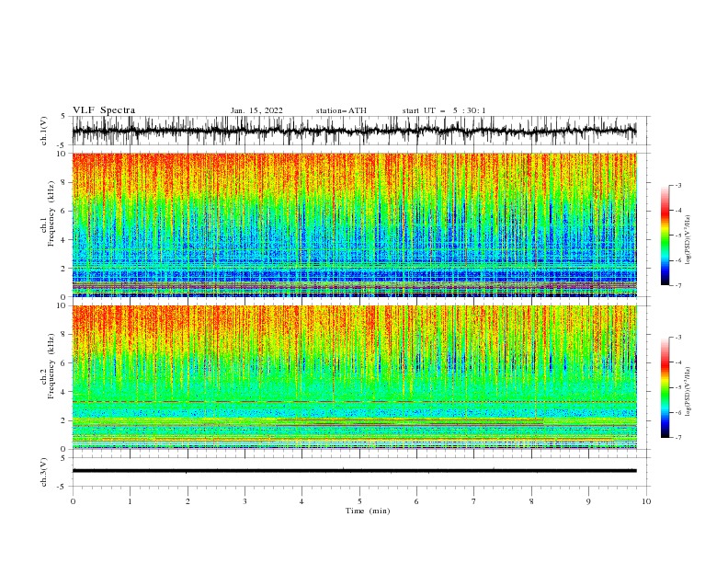Click the "-7" tick on ch.1 colorbar
Screen dimensions: 728x563
click(x=677, y=285)
